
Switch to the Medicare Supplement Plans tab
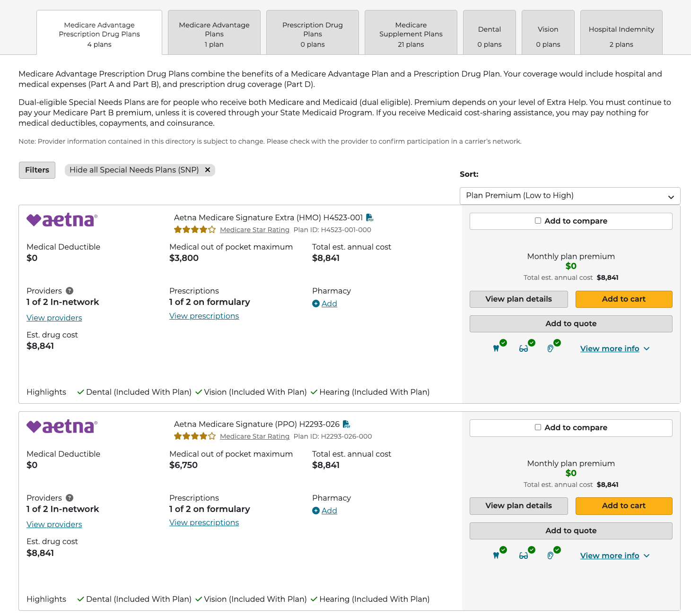[411, 32]
